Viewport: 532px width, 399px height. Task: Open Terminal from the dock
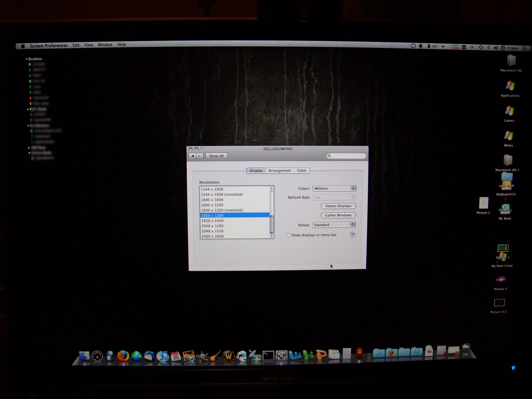pos(268,356)
